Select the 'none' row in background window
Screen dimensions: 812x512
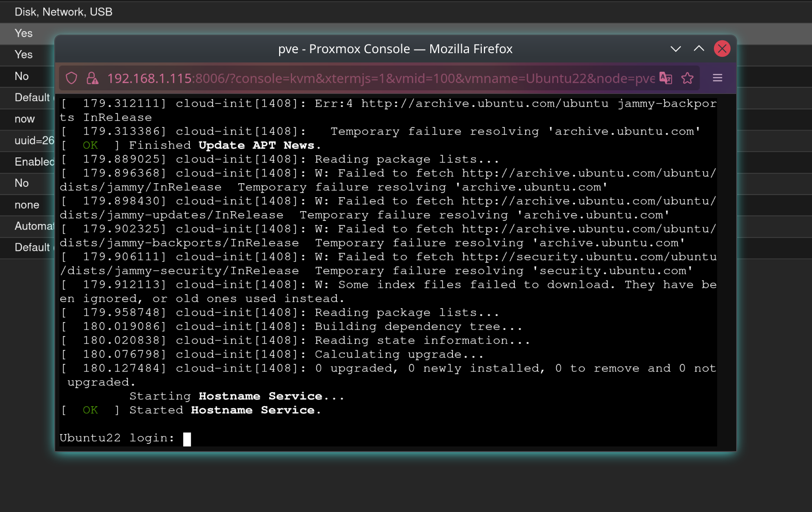[27, 205]
